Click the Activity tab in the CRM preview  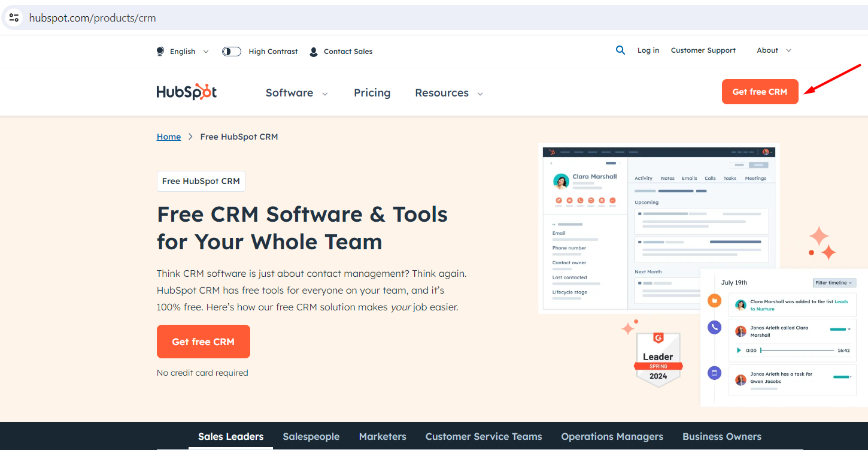(x=644, y=178)
